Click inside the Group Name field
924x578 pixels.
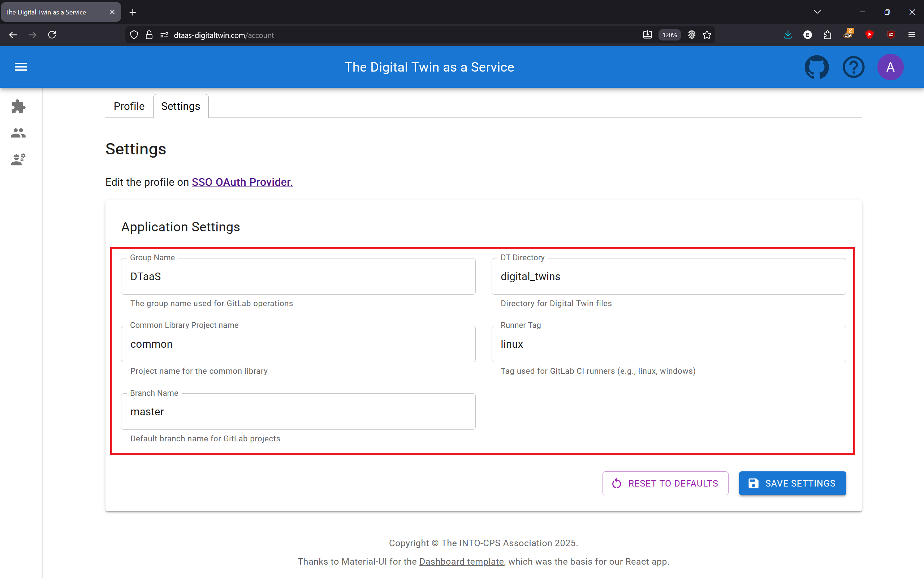pos(298,277)
